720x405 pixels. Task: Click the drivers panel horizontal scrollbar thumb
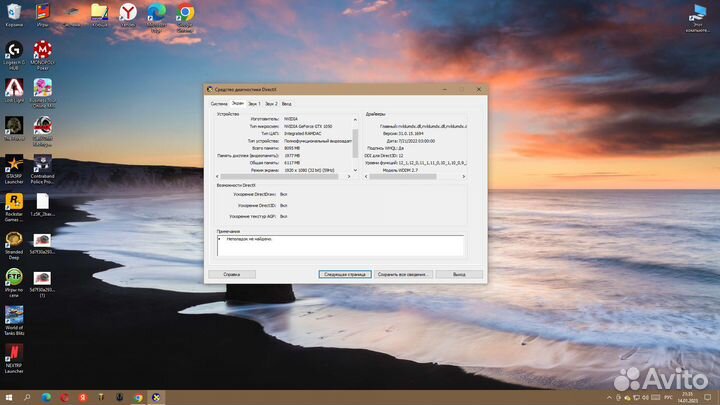[403, 176]
